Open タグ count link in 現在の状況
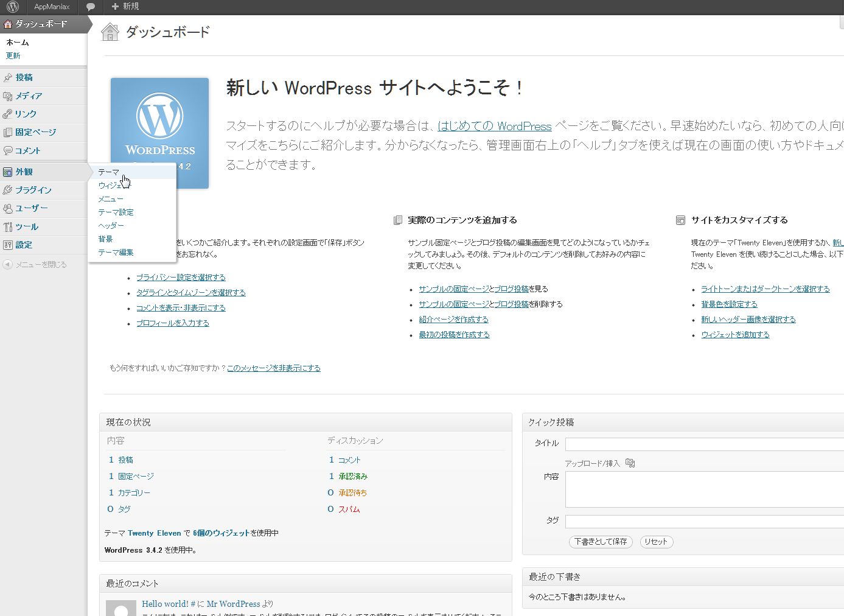The width and height of the screenshot is (844, 616). (124, 509)
